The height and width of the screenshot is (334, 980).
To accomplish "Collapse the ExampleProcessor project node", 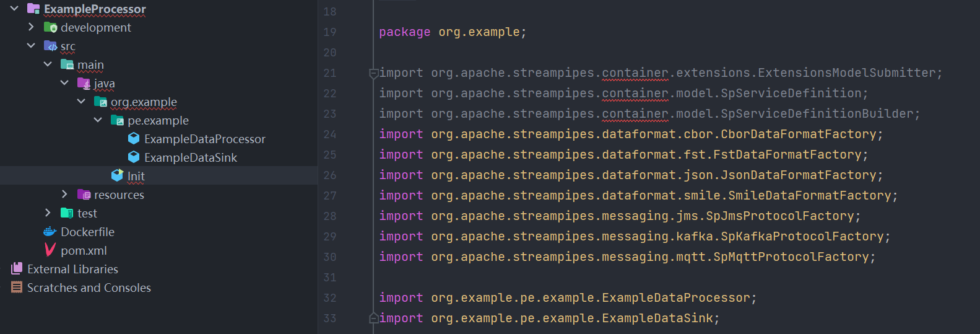I will 14,9.
